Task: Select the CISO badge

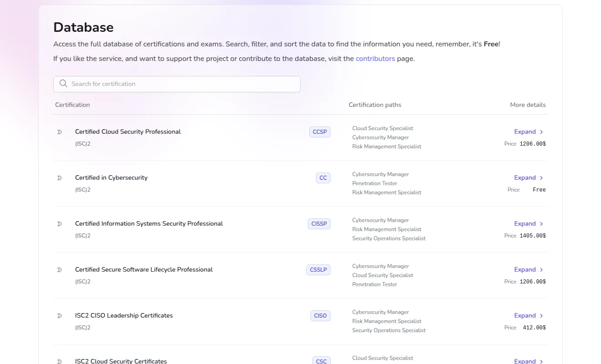Action: pyautogui.click(x=320, y=315)
